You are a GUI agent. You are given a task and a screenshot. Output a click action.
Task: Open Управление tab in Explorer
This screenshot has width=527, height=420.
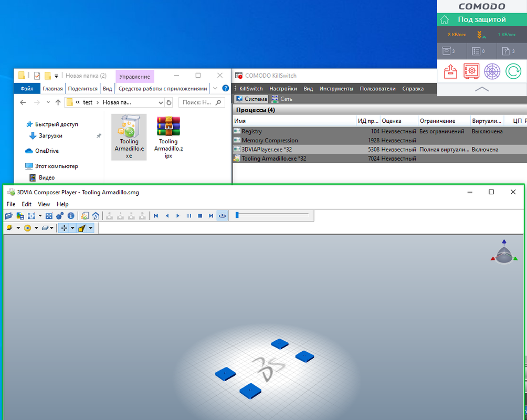click(x=134, y=76)
